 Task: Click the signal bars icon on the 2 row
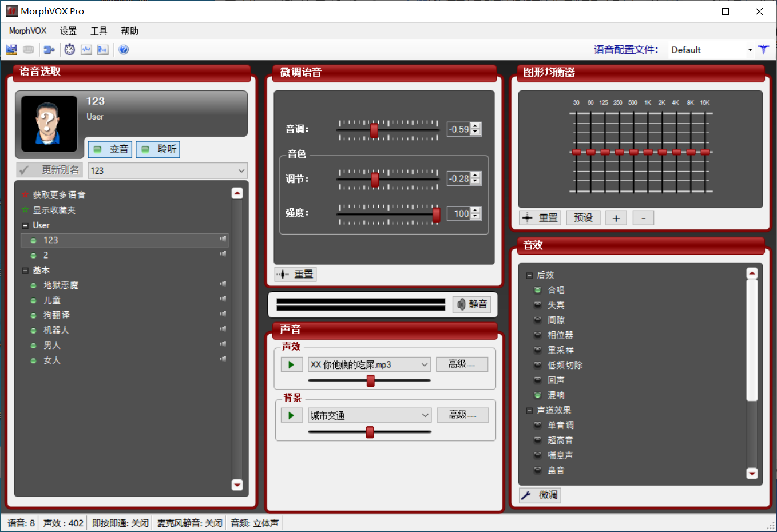tap(223, 254)
